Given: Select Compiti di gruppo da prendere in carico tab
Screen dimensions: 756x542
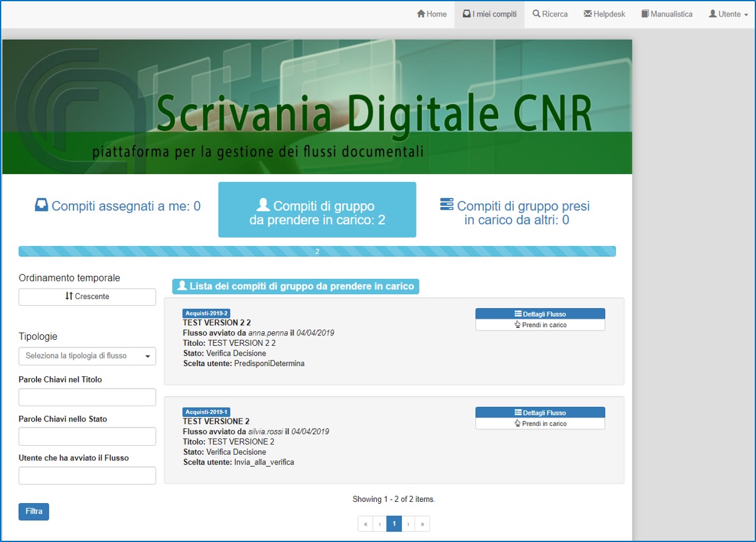Looking at the screenshot, I should (x=317, y=209).
